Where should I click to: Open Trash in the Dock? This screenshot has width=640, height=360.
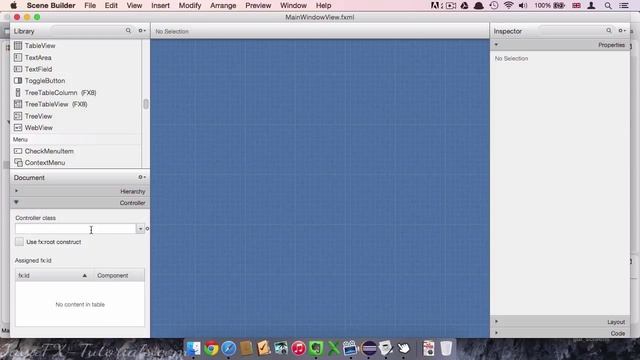point(446,349)
